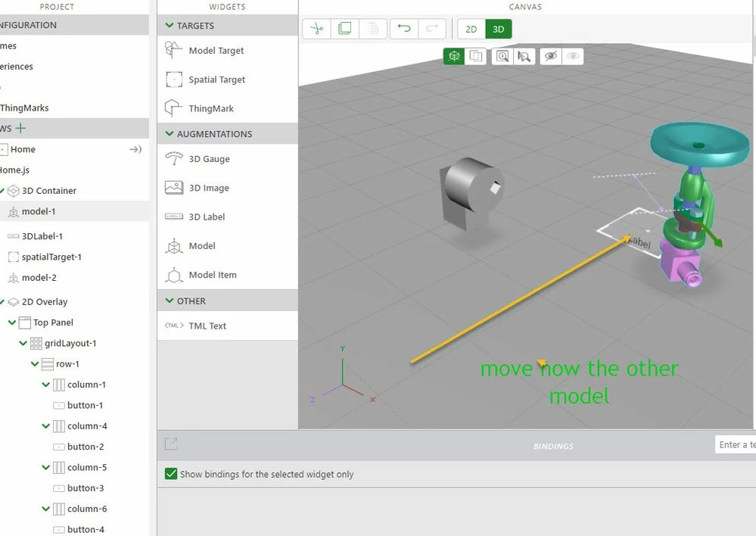Collapse the AUGMENTATIONS widget section
Image resolution: width=756 pixels, height=536 pixels.
[170, 134]
